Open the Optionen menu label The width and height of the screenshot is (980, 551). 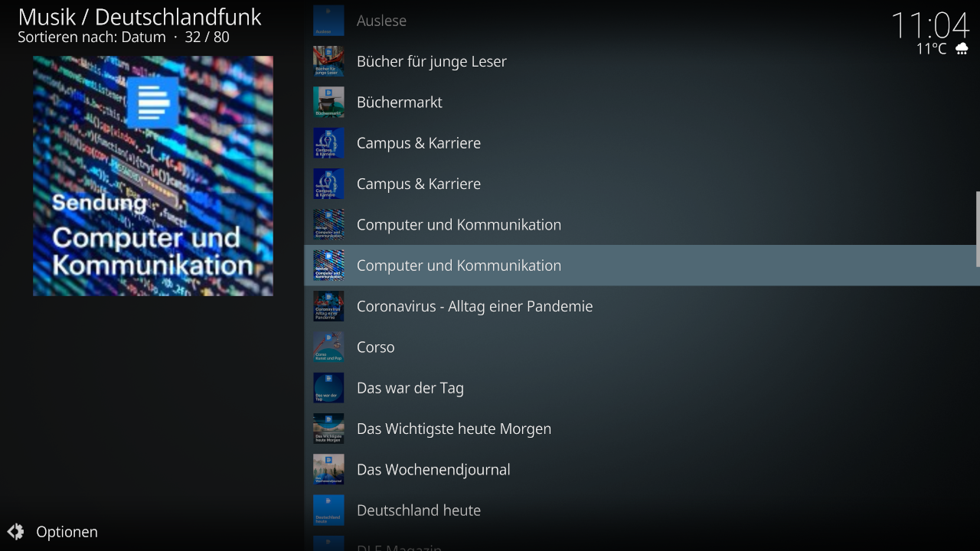coord(67,531)
